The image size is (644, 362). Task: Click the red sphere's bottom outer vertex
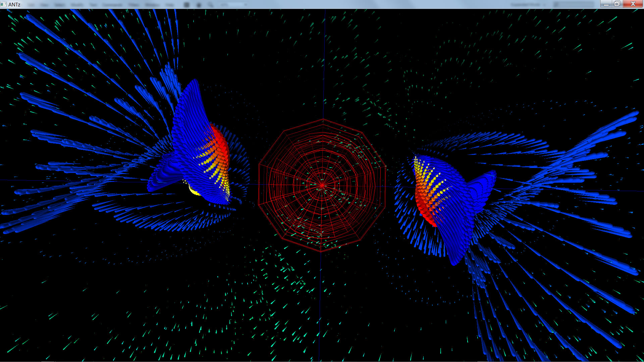point(321,251)
